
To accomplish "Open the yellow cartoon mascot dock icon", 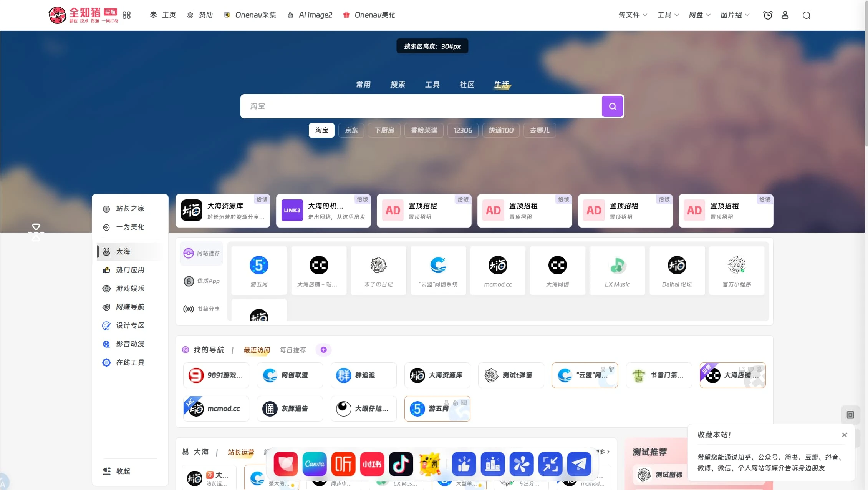I will (430, 464).
